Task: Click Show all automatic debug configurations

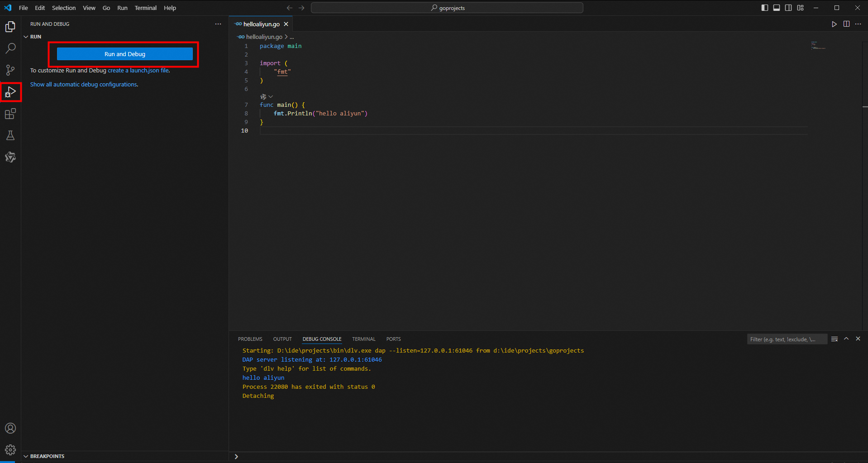Action: [84, 85]
